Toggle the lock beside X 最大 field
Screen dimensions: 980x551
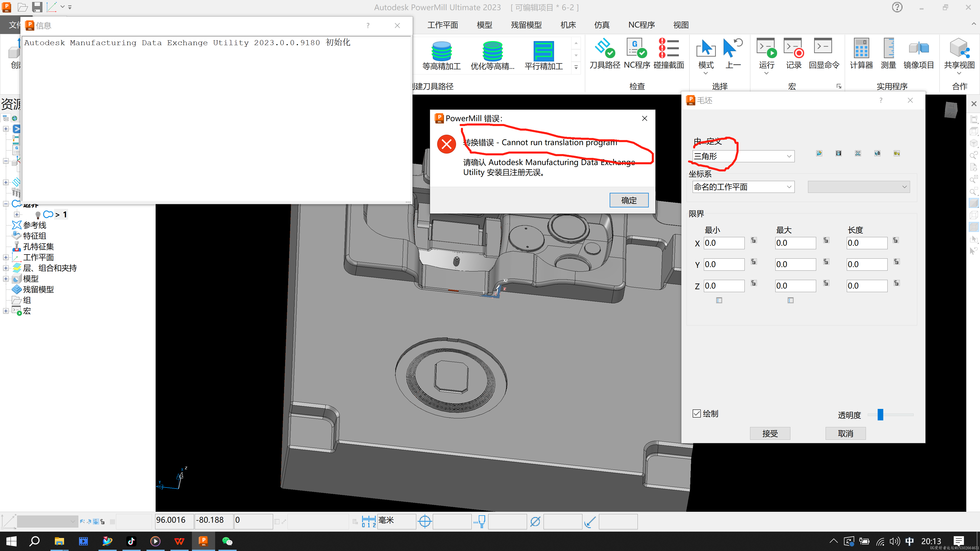click(x=826, y=240)
